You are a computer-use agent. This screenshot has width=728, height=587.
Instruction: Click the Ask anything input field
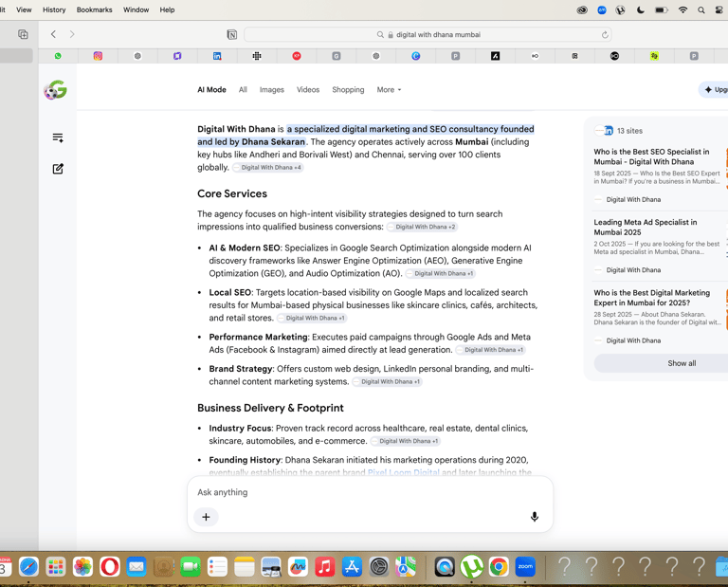[x=370, y=492]
